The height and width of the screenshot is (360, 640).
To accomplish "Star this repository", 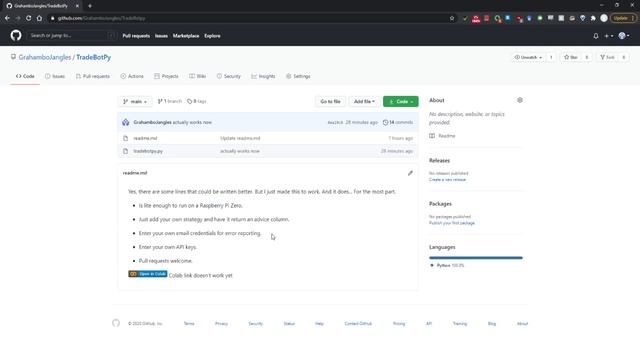I will click(571, 57).
